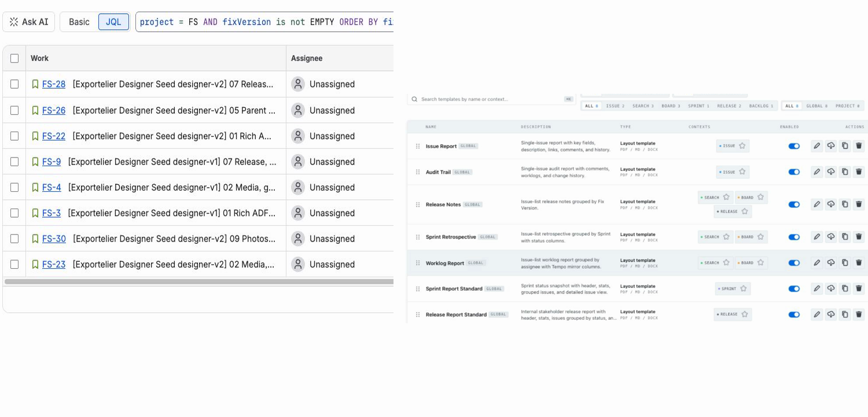Open issue FS-26 link
The height and width of the screenshot is (417, 868).
tap(54, 110)
